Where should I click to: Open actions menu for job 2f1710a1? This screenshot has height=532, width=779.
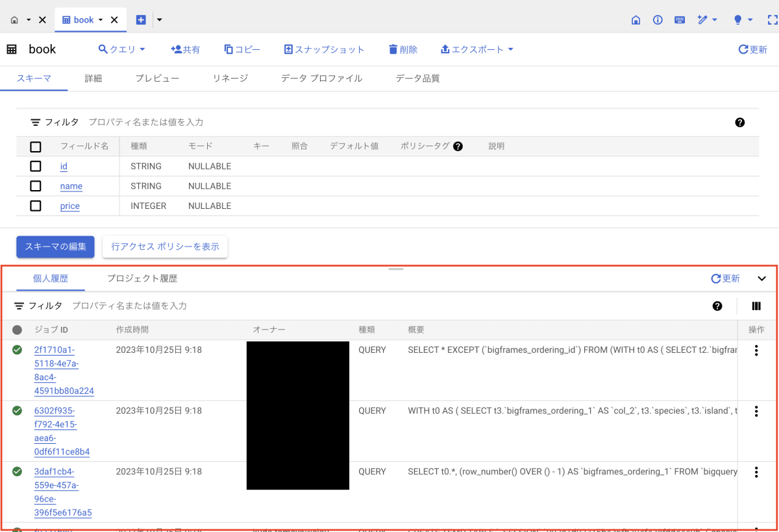(756, 350)
